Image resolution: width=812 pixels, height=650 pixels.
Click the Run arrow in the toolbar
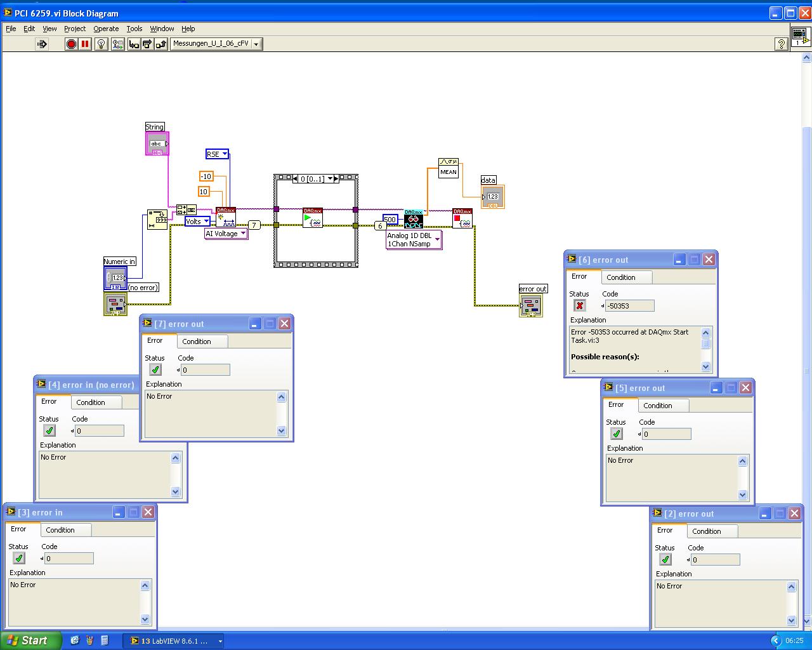point(42,44)
